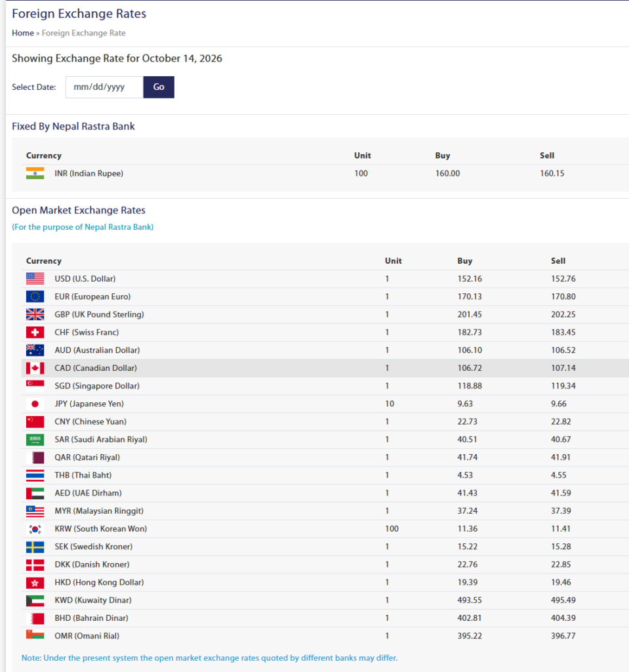
Task: Click the Go button
Action: tap(159, 87)
